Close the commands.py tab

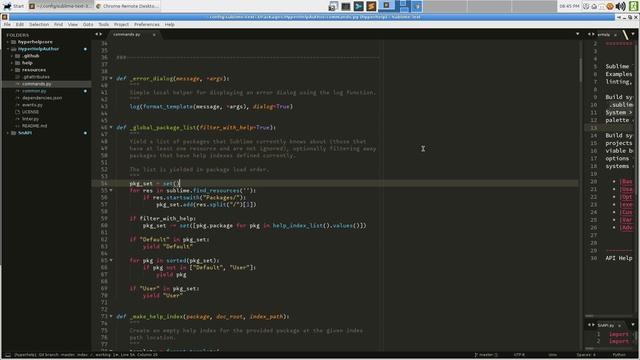[154, 35]
